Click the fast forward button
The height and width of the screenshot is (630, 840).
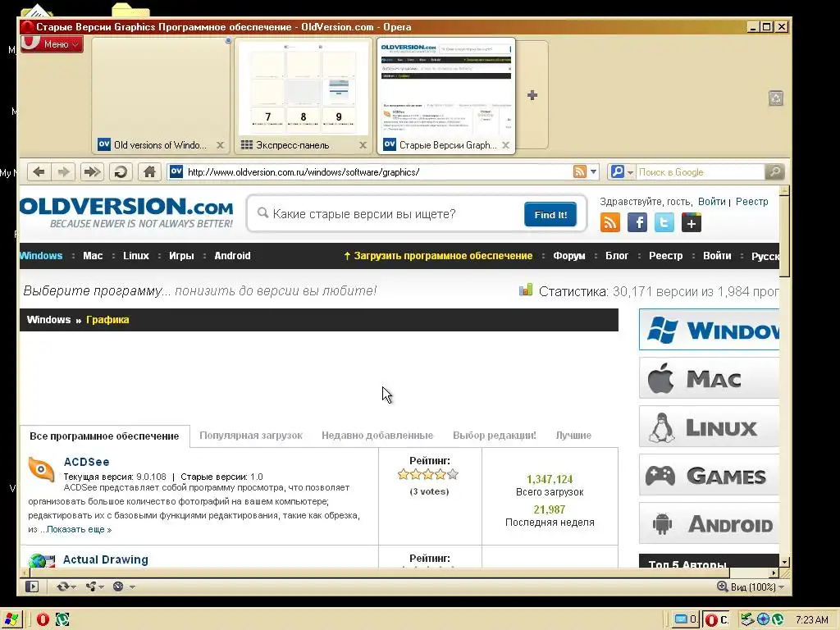point(92,172)
